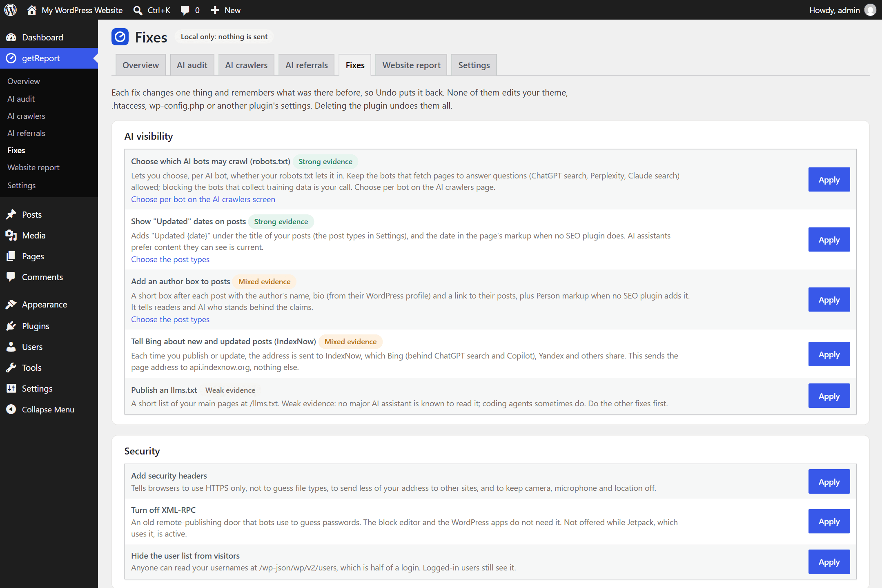Click the Posts pushpin icon

[x=11, y=214]
